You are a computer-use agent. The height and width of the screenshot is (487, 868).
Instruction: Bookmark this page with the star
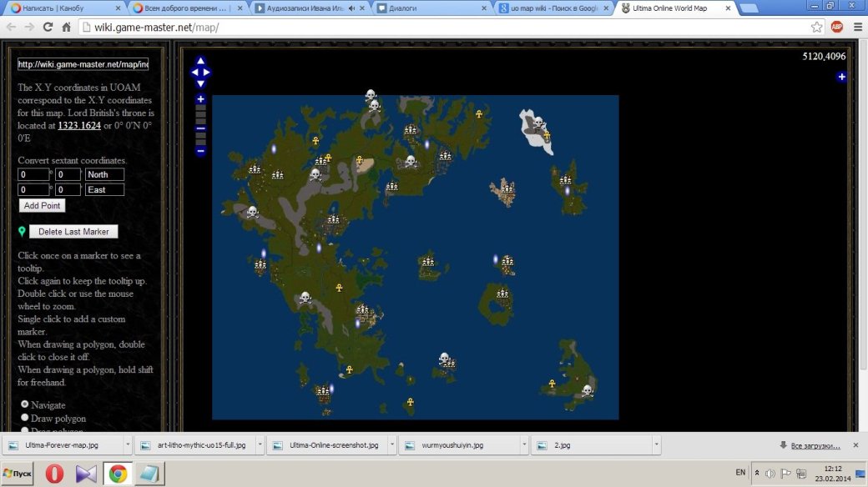816,28
